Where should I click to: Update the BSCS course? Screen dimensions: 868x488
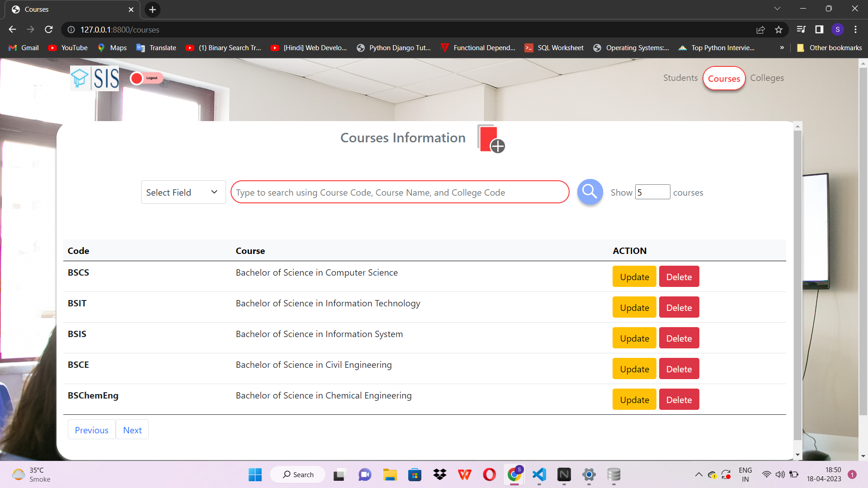(x=634, y=277)
